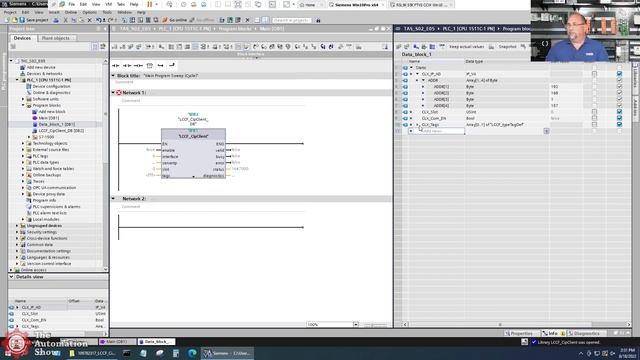Image resolution: width=640 pixels, height=360 pixels.
Task: Toggle right checkbox on CLX_Tags row
Action: (619, 124)
